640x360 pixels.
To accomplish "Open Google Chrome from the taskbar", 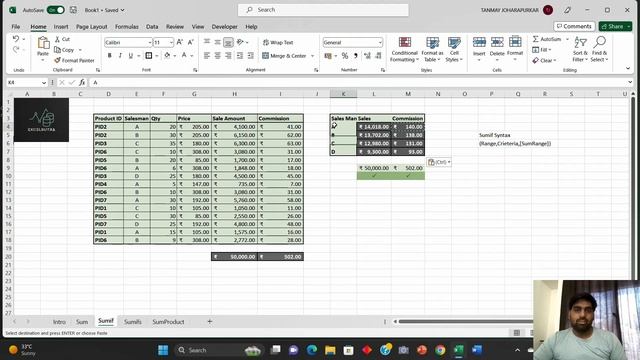I will pos(440,350).
